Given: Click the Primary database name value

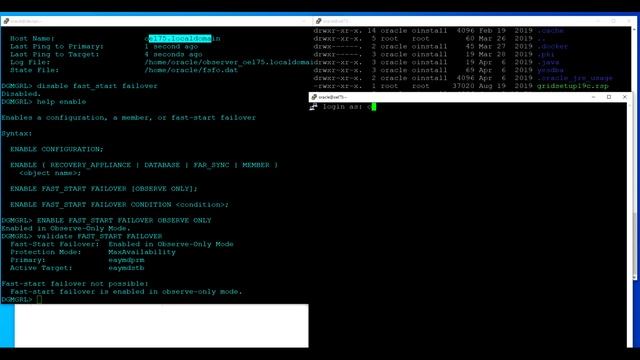Looking at the screenshot, I should pyautogui.click(x=126, y=260).
